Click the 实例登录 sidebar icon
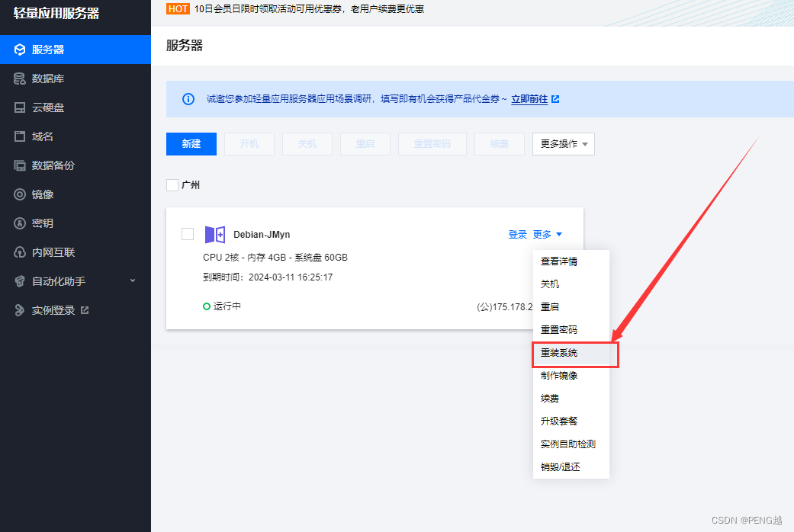Image resolution: width=794 pixels, height=532 pixels. pyautogui.click(x=20, y=310)
